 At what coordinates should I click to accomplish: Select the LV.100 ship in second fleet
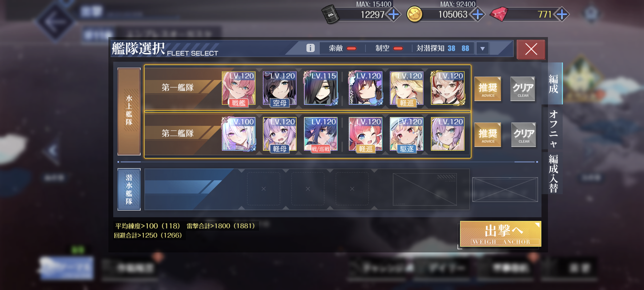(238, 134)
